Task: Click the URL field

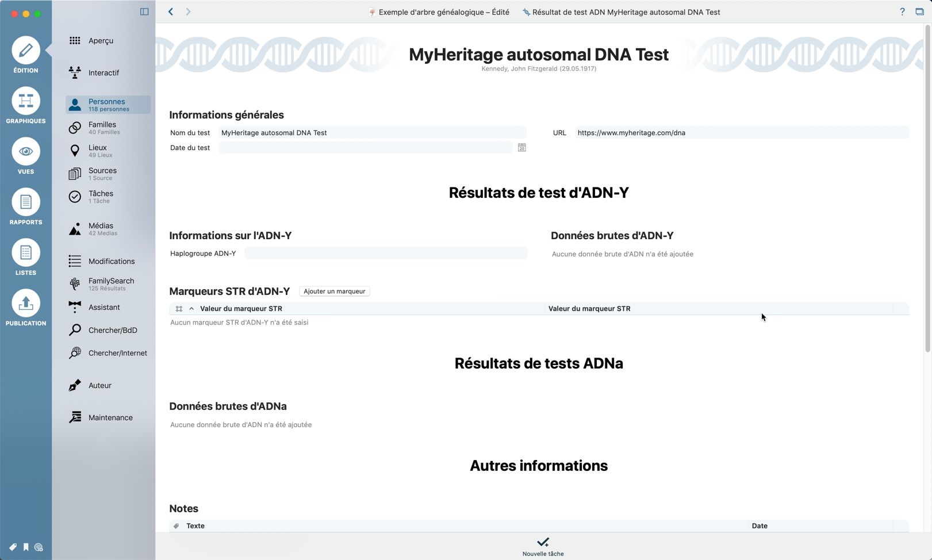Action: pos(742,133)
